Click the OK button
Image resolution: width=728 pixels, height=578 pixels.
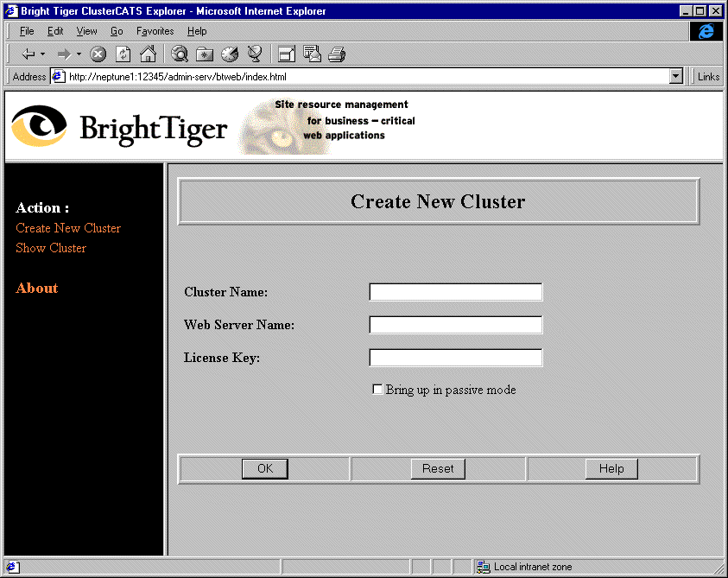(265, 468)
